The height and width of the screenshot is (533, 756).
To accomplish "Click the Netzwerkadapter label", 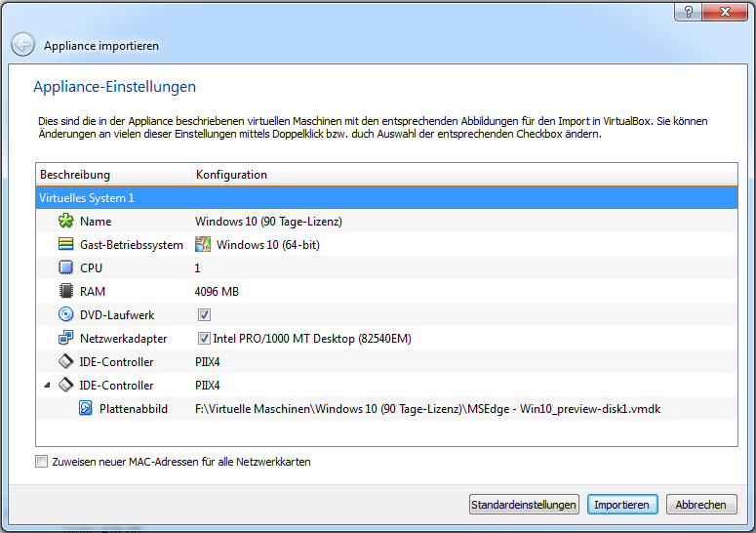I will pyautogui.click(x=124, y=339).
